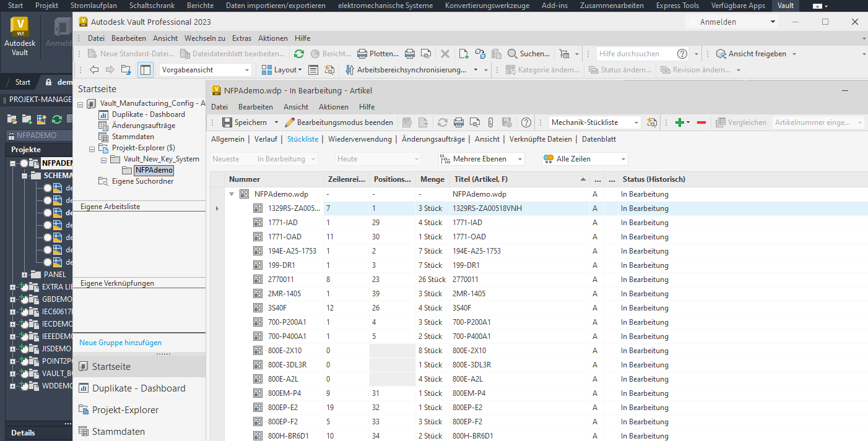Click the green plus add row icon
The height and width of the screenshot is (441, 868).
click(x=679, y=122)
